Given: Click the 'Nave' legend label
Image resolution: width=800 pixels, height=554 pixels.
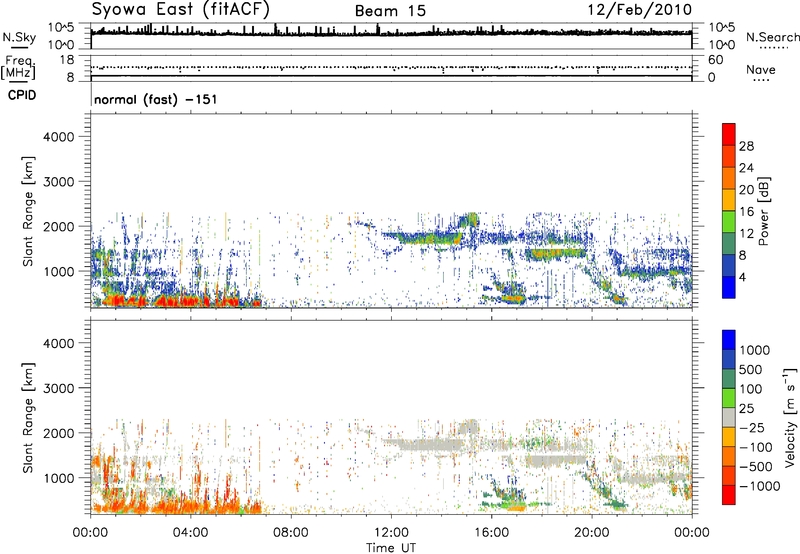Looking at the screenshot, I should (761, 70).
